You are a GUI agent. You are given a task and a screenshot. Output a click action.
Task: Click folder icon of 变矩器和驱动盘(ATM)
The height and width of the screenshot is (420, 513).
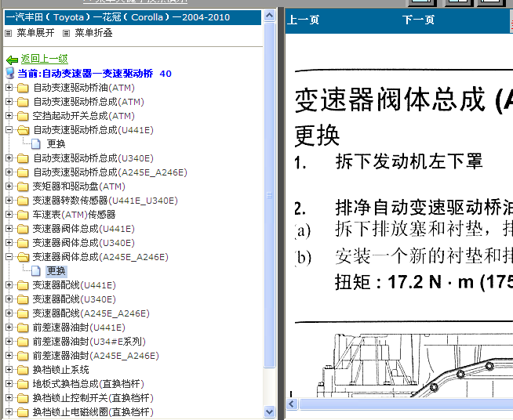(23, 186)
